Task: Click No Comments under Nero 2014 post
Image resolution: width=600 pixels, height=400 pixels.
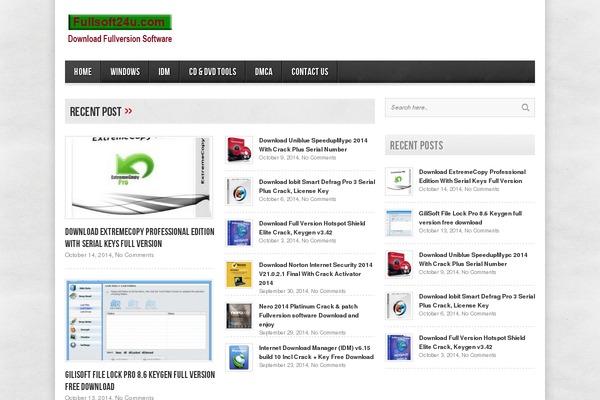Action: pos(328,333)
